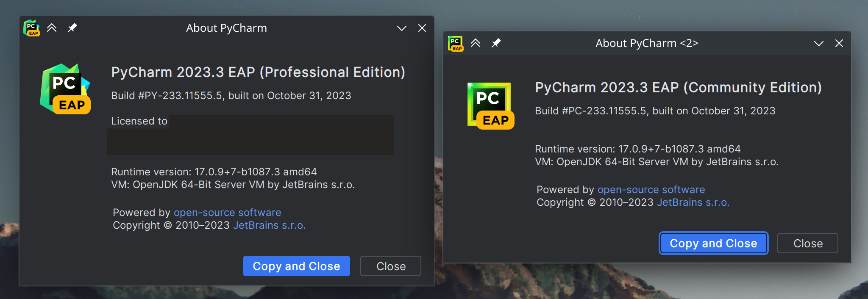The image size is (868, 299).
Task: Open open-source software link in Professional dialog
Action: [227, 213]
